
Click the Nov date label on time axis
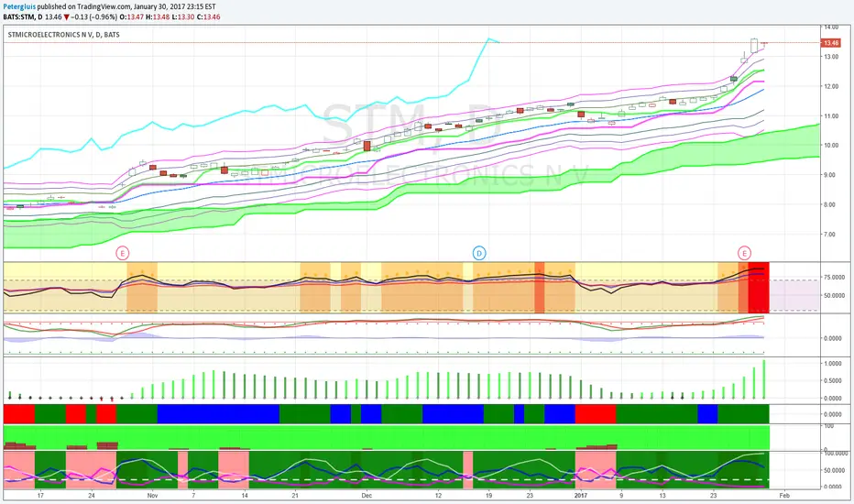click(x=152, y=495)
